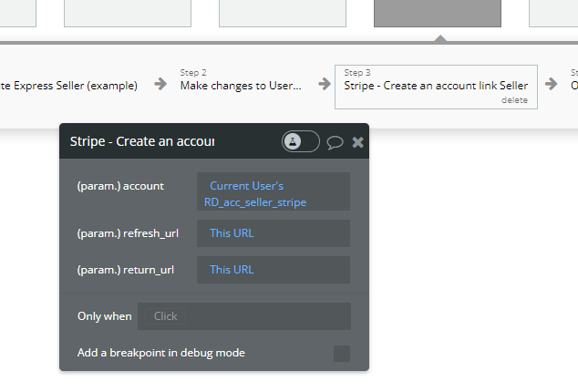Edit the refresh_url This URL expression
This screenshot has width=578, height=392.
point(274,233)
